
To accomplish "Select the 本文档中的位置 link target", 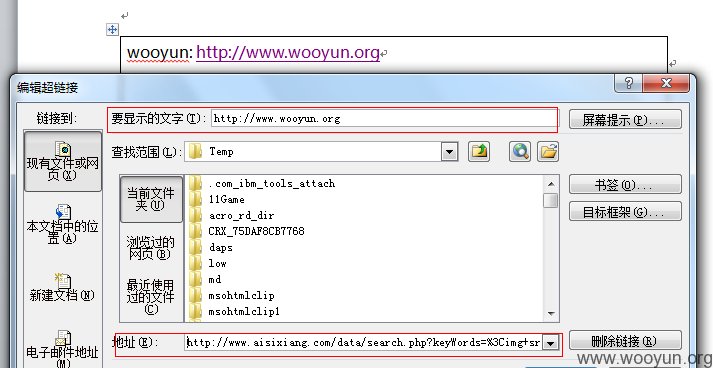I will [x=63, y=225].
